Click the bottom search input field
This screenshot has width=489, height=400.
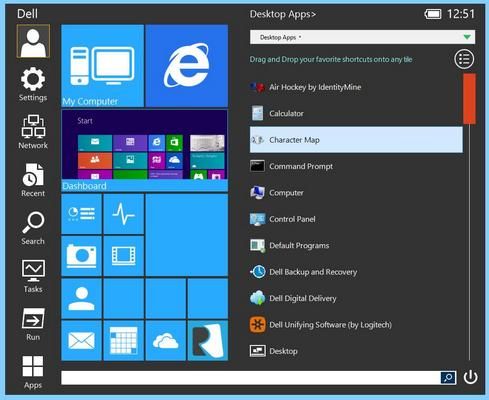[x=251, y=378]
